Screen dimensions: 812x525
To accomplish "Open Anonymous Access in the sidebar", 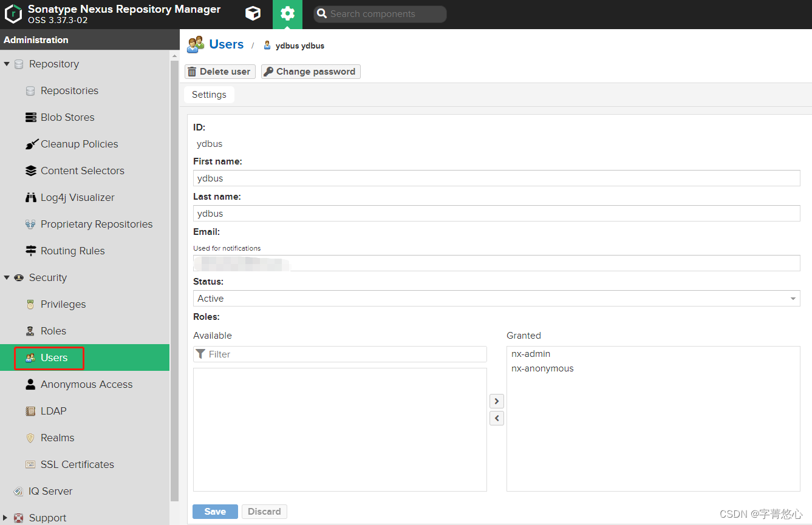I will pyautogui.click(x=86, y=385).
